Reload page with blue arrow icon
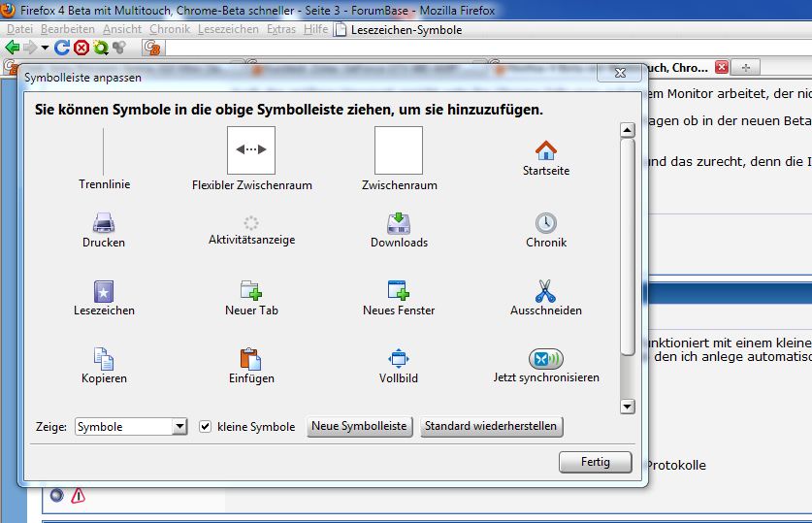Screen dimensions: 812x523 [x=62, y=48]
